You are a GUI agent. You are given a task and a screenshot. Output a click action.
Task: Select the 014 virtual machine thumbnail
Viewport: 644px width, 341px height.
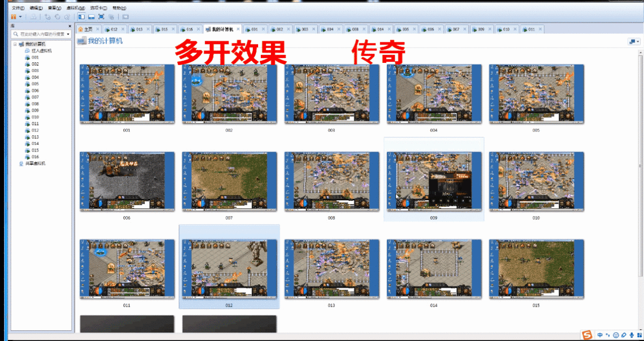coord(434,269)
